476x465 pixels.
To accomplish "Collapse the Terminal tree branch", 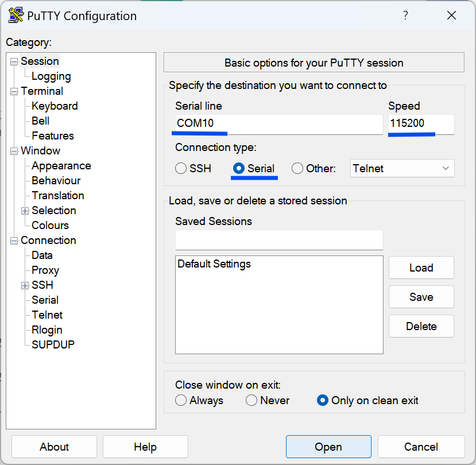I will [13, 91].
